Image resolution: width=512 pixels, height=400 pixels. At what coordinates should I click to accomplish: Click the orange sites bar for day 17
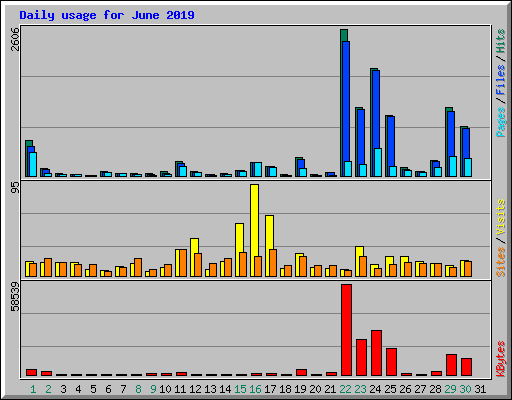pos(273,263)
